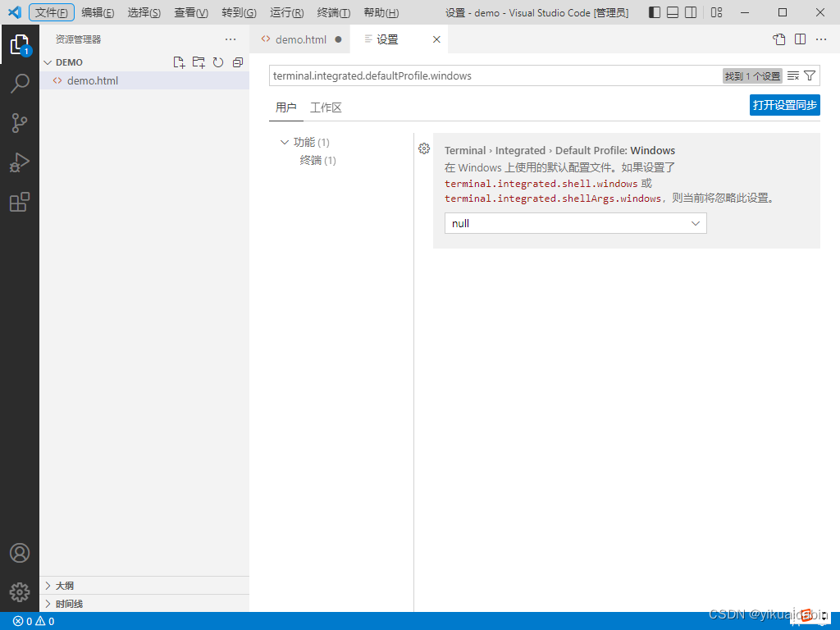
Task: Select the 工作区 settings scope tab
Action: (326, 107)
